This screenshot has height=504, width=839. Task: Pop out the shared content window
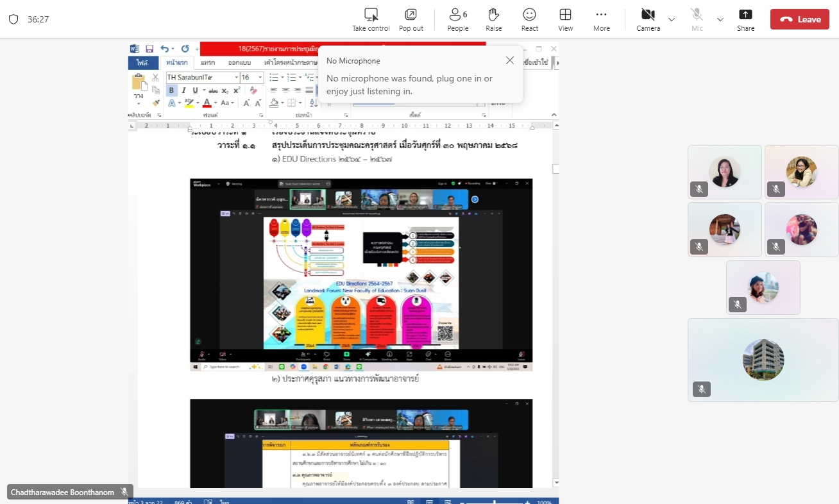tap(411, 15)
